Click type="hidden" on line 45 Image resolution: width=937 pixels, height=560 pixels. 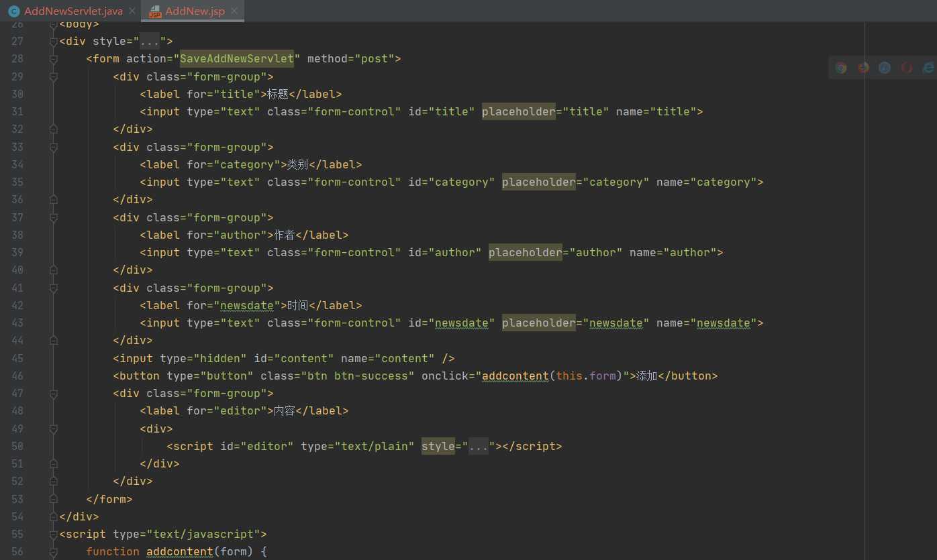point(203,358)
